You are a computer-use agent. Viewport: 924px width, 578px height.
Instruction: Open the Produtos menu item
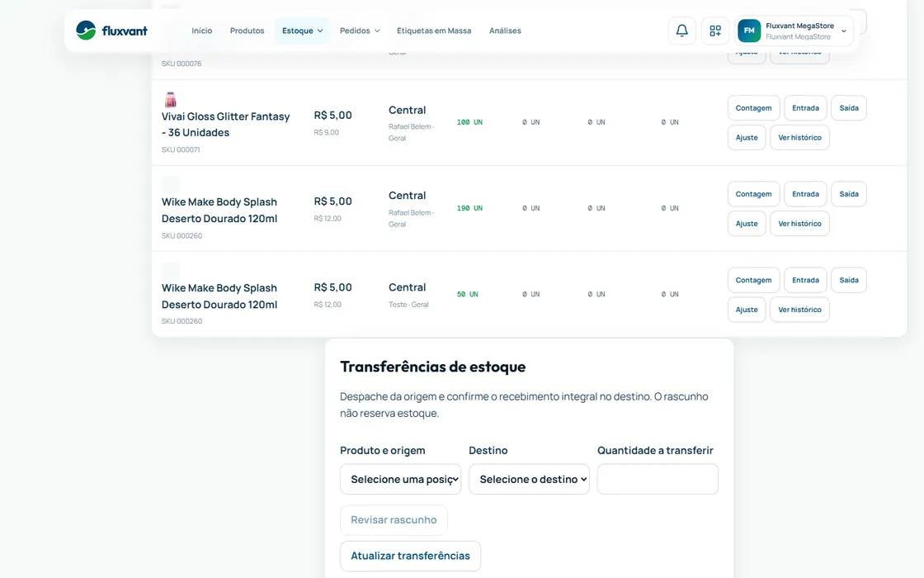click(x=247, y=31)
